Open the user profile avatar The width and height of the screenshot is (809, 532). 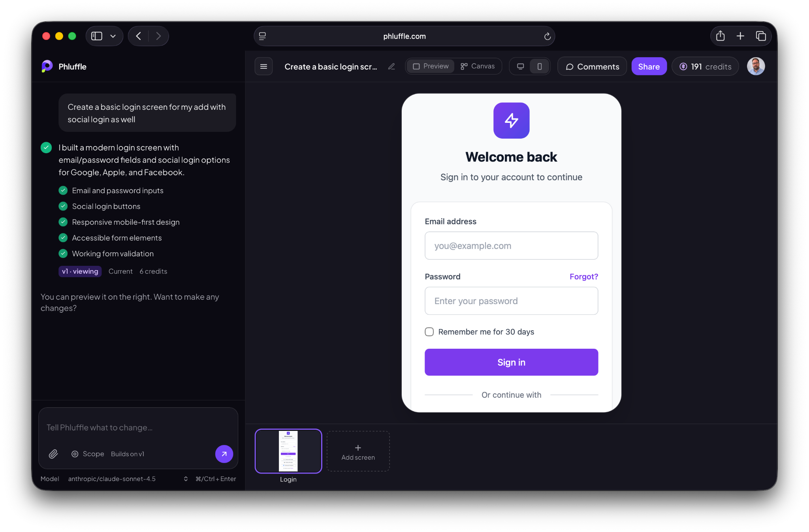tap(756, 66)
